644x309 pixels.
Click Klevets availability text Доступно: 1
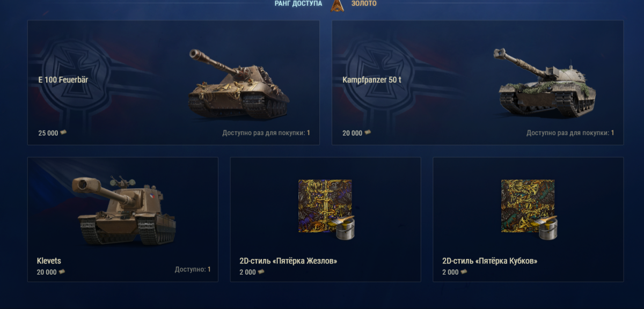[193, 269]
